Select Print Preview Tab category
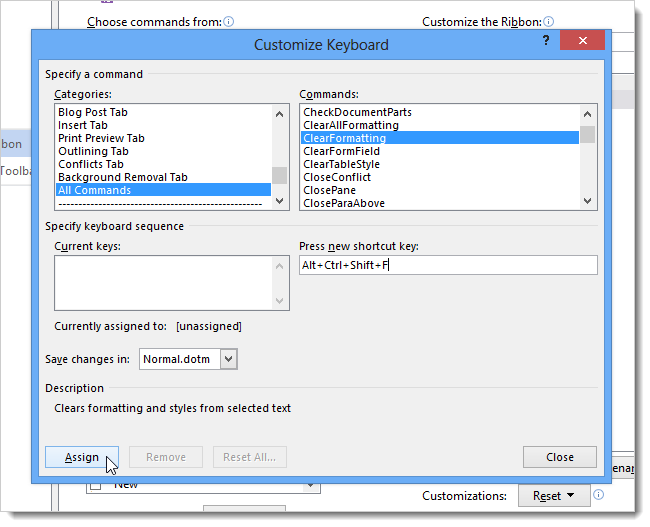This screenshot has height=527, width=650. (x=163, y=138)
